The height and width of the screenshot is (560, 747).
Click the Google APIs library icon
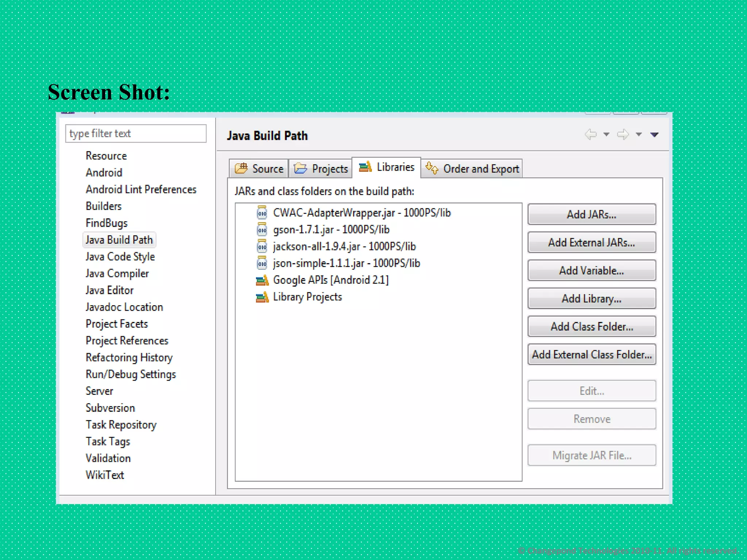[262, 280]
